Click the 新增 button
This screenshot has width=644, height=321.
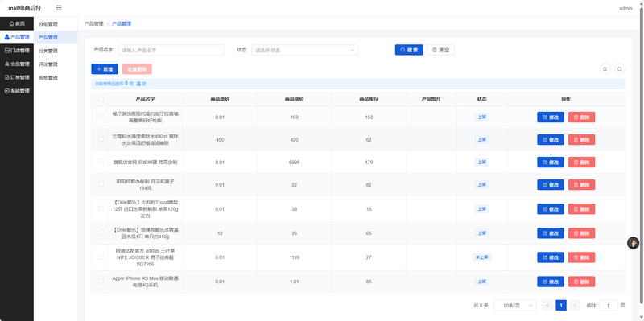click(x=105, y=69)
